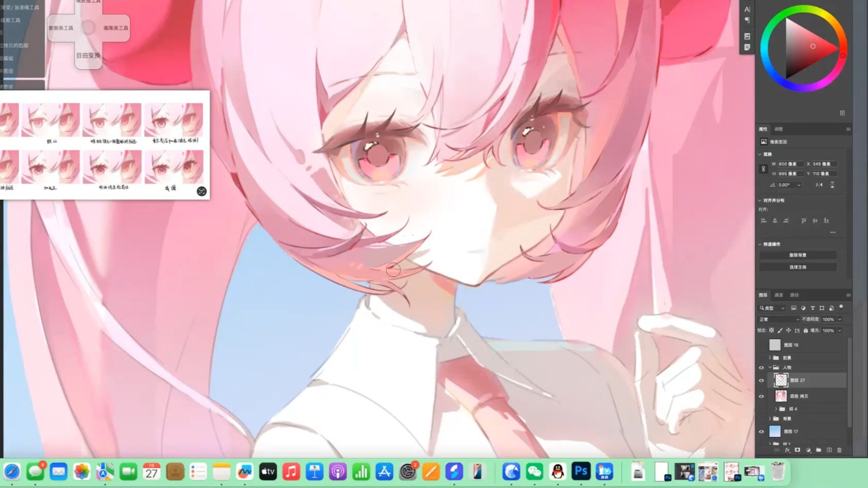Align left edges in the align section
The height and width of the screenshot is (488, 868).
point(764,221)
